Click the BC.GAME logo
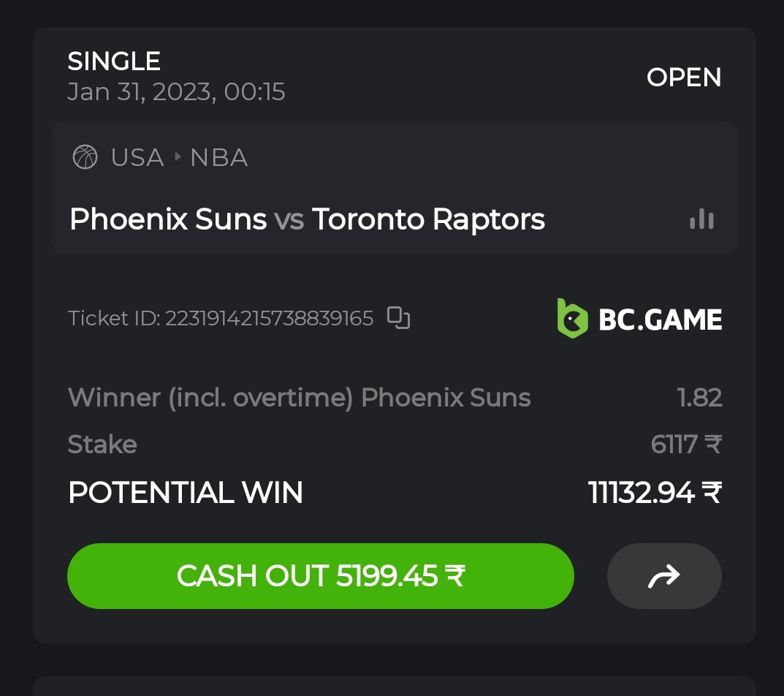 pos(639,319)
